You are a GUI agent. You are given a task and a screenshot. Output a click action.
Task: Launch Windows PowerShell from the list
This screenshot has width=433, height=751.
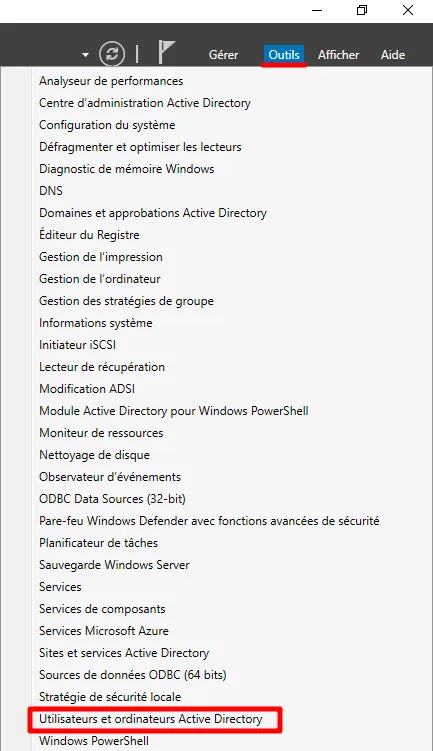[x=94, y=741]
